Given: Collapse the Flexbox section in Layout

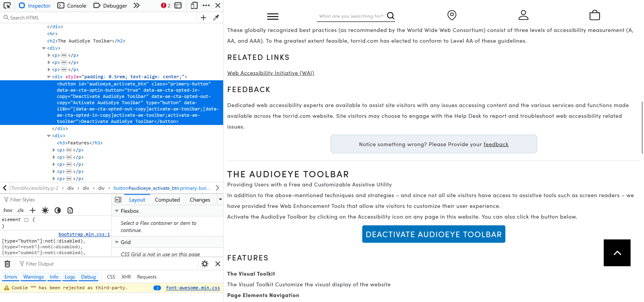Looking at the screenshot, I should tap(116, 211).
